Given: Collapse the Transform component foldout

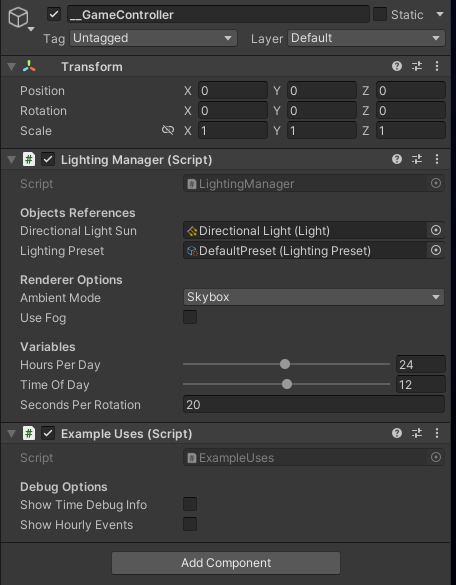Looking at the screenshot, I should click(12, 67).
